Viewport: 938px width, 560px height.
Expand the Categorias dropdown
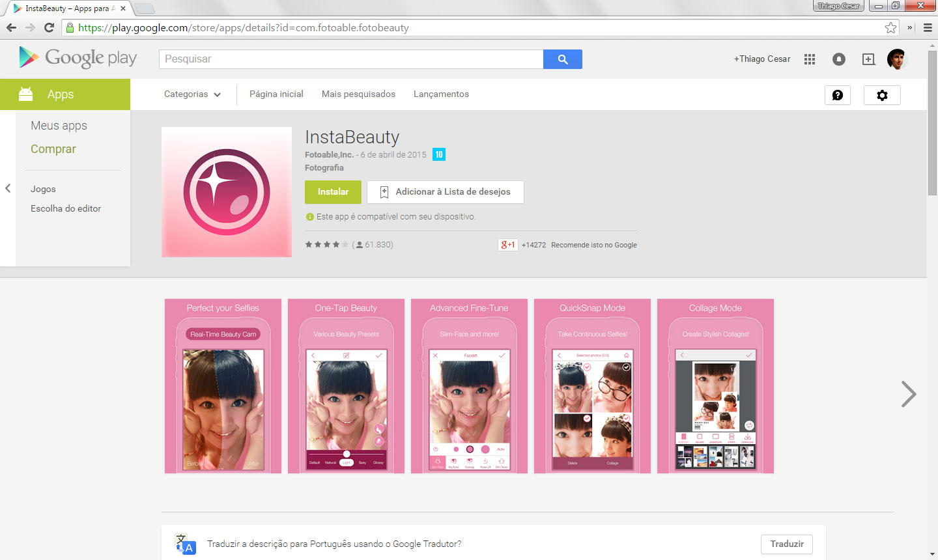pyautogui.click(x=192, y=94)
